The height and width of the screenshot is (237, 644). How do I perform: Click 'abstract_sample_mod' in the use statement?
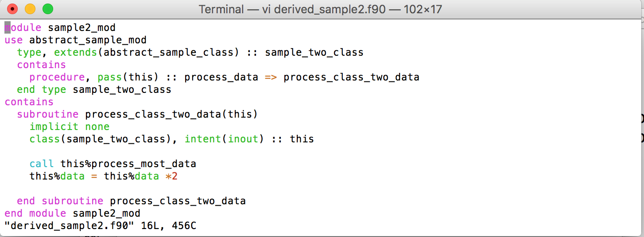pyautogui.click(x=88, y=40)
